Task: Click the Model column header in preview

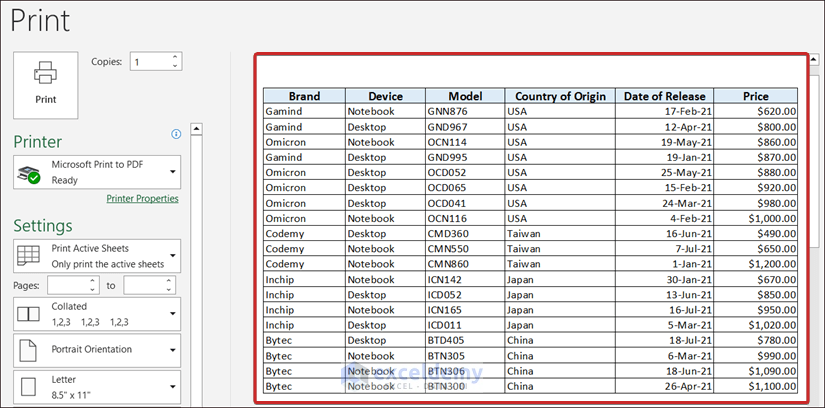Action: click(x=465, y=96)
